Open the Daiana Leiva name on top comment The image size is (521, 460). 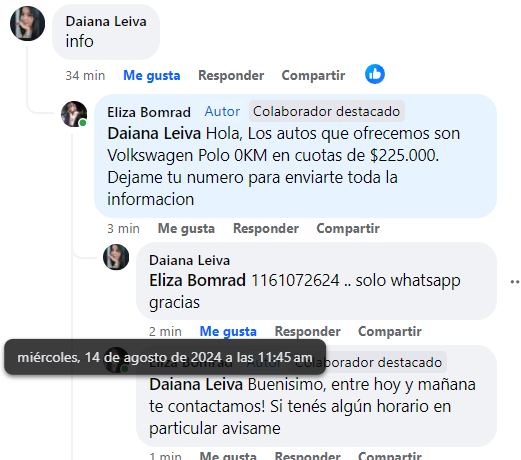coord(106,22)
